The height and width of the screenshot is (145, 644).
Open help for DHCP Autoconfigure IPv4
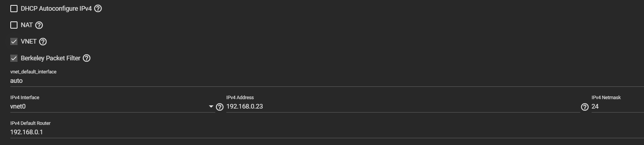[x=98, y=9]
